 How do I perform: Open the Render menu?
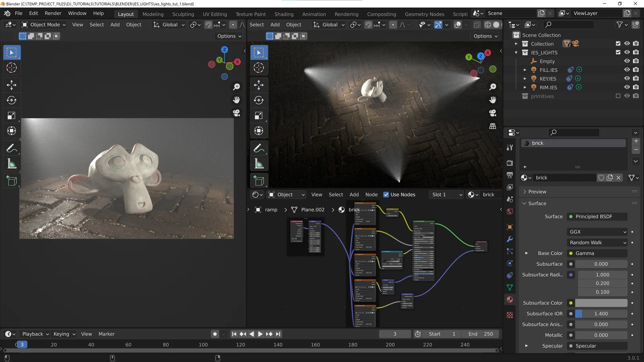pyautogui.click(x=53, y=13)
